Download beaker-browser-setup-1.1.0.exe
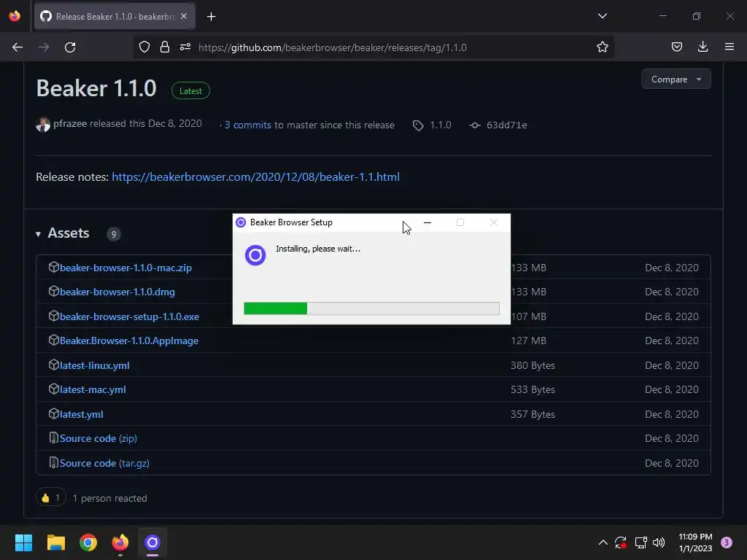Image resolution: width=747 pixels, height=560 pixels. pos(130,316)
